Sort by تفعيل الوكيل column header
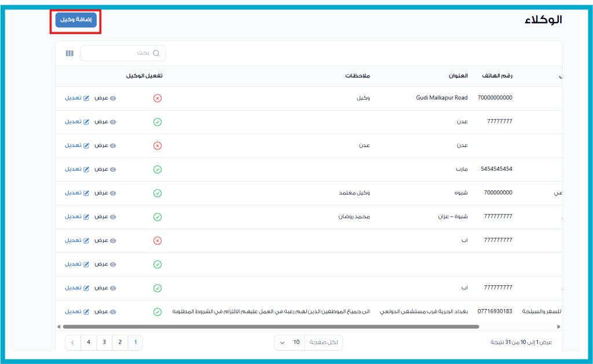This screenshot has width=593, height=364. pos(144,76)
